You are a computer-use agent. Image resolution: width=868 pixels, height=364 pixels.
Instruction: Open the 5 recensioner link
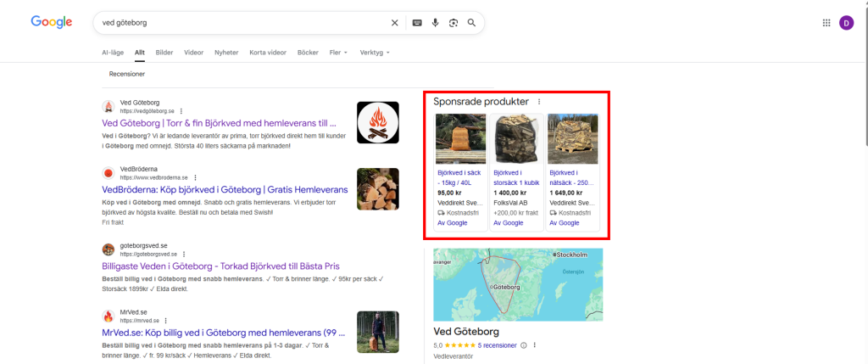[x=497, y=345]
